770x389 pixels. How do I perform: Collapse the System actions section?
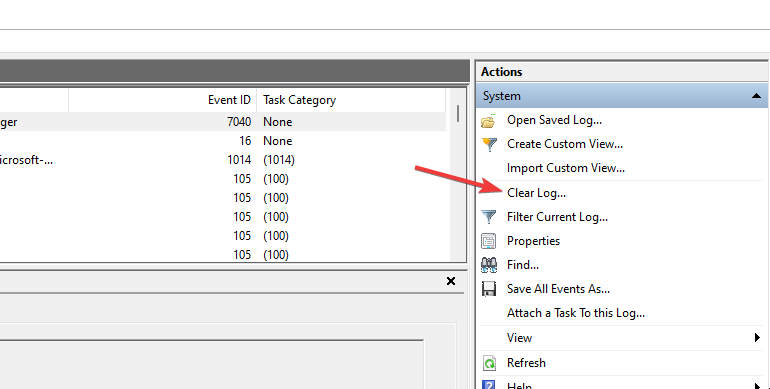pos(756,96)
